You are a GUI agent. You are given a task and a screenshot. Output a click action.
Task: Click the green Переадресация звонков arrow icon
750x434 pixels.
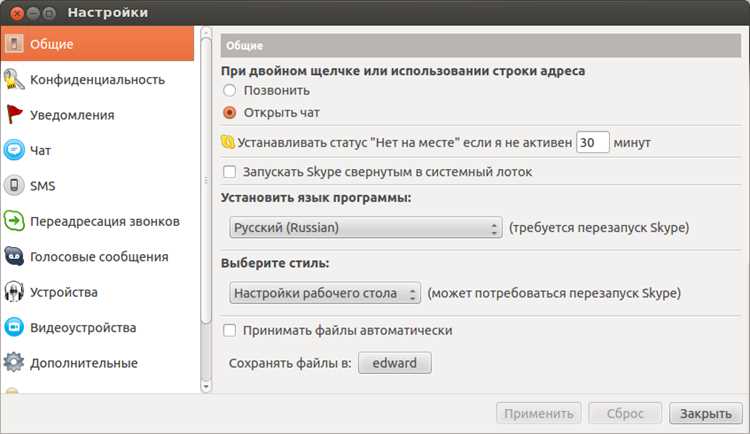point(14,221)
